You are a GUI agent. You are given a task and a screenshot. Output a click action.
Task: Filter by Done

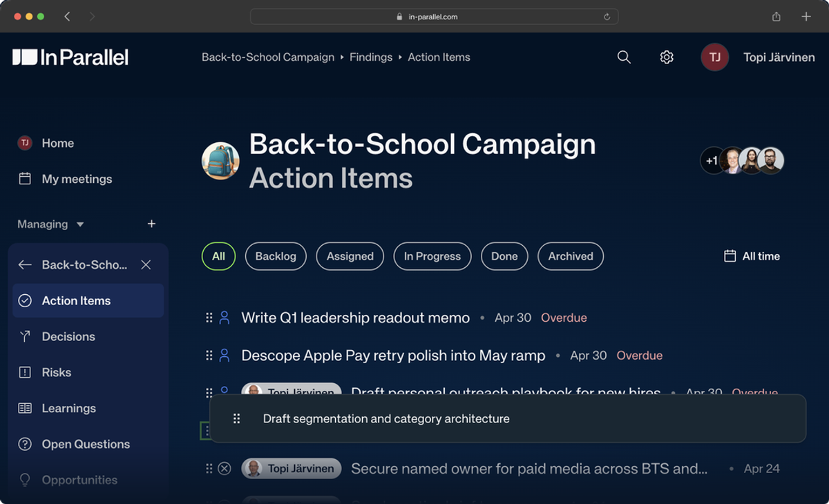click(x=504, y=256)
